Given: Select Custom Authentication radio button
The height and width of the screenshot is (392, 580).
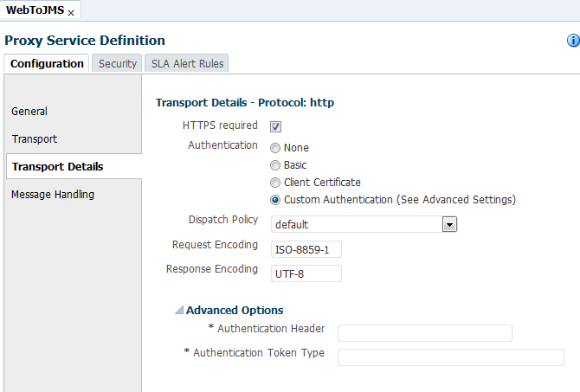Looking at the screenshot, I should [275, 200].
